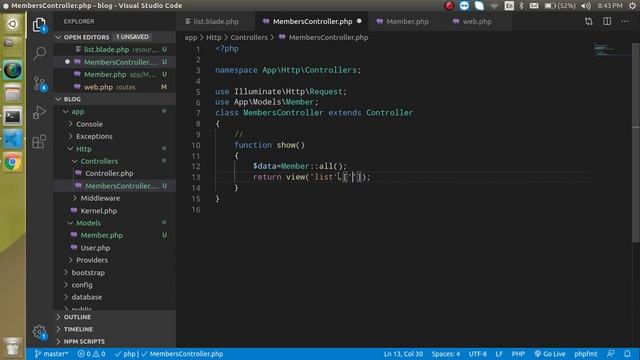
Task: Click the Go Live server button
Action: coord(550,354)
